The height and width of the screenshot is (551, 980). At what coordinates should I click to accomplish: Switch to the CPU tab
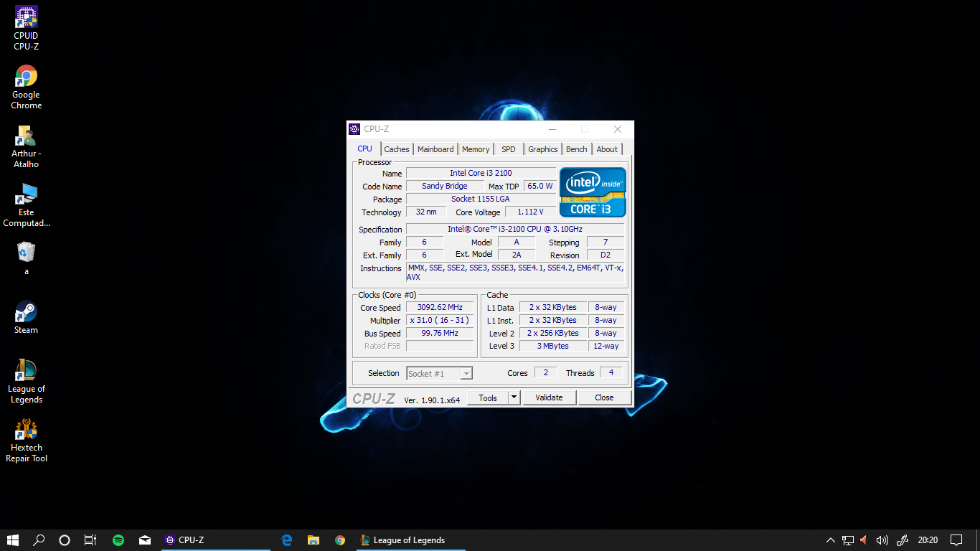click(365, 149)
